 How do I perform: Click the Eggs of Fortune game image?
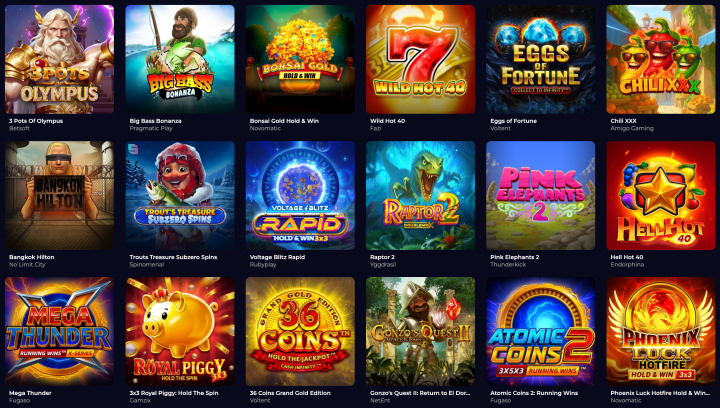point(540,59)
